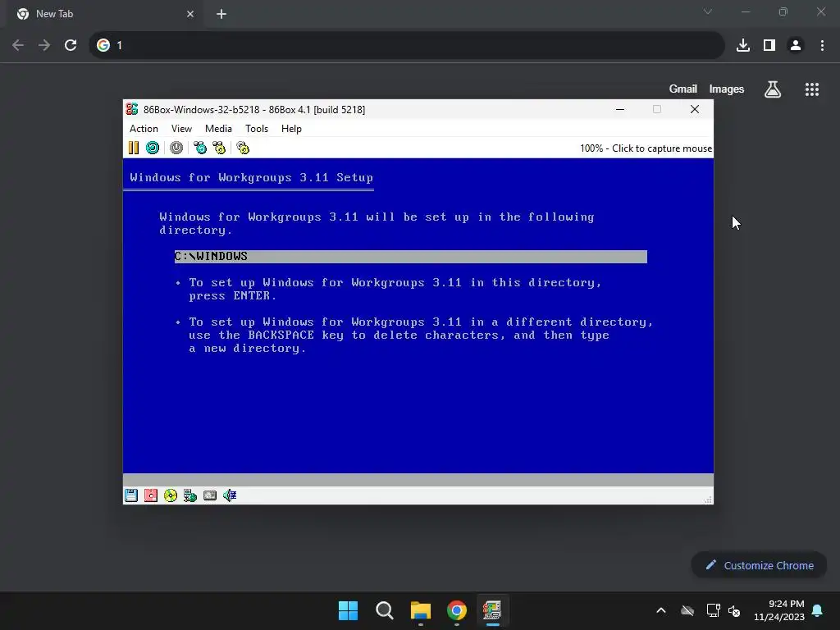Reload the Chrome page
Image resolution: width=840 pixels, height=630 pixels.
tap(71, 45)
